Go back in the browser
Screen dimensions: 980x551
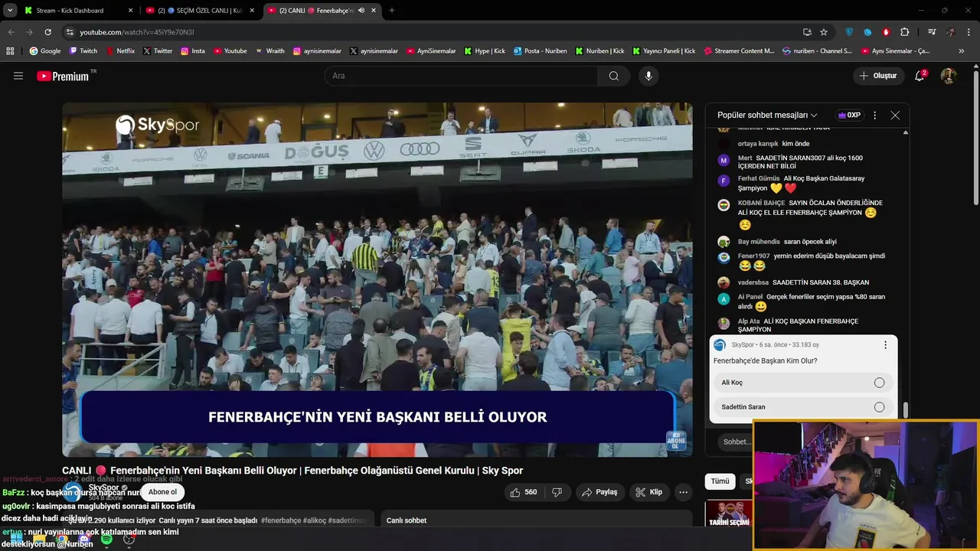click(x=11, y=32)
